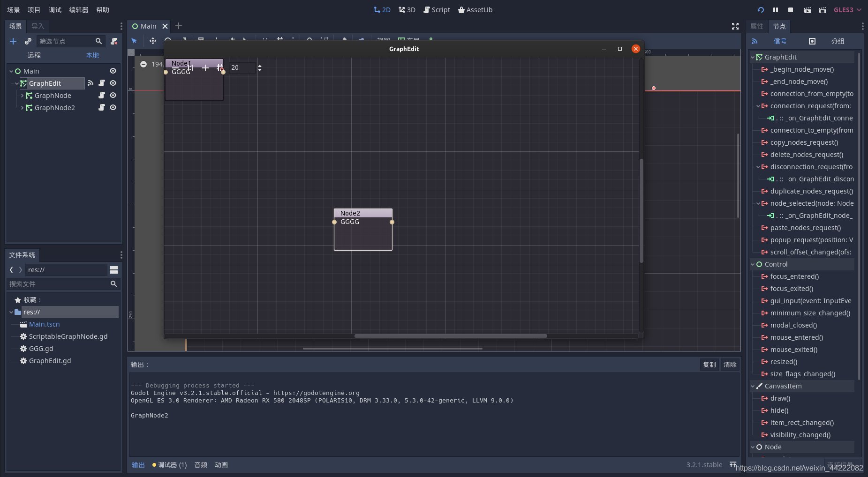Pause the running scene
868x477 pixels.
pos(775,9)
